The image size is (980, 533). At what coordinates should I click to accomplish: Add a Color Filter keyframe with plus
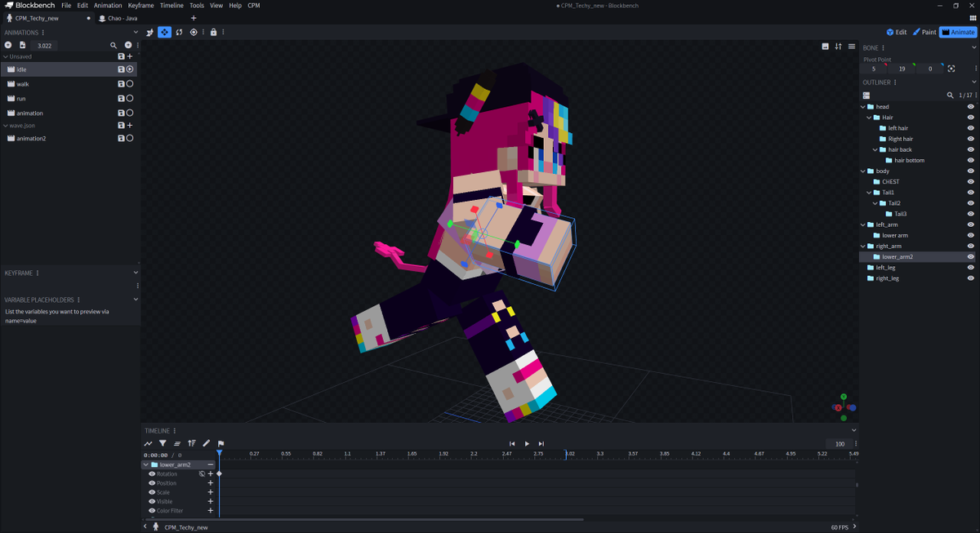pos(210,511)
